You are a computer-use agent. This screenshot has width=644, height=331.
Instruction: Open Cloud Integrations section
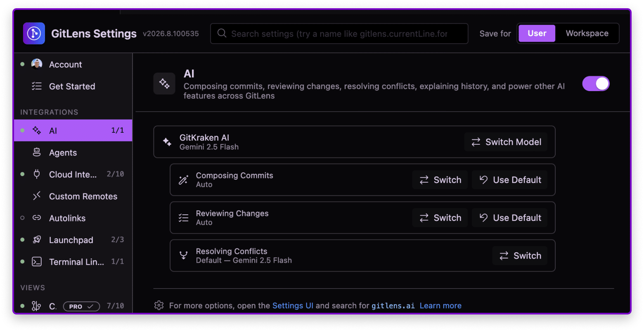73,174
